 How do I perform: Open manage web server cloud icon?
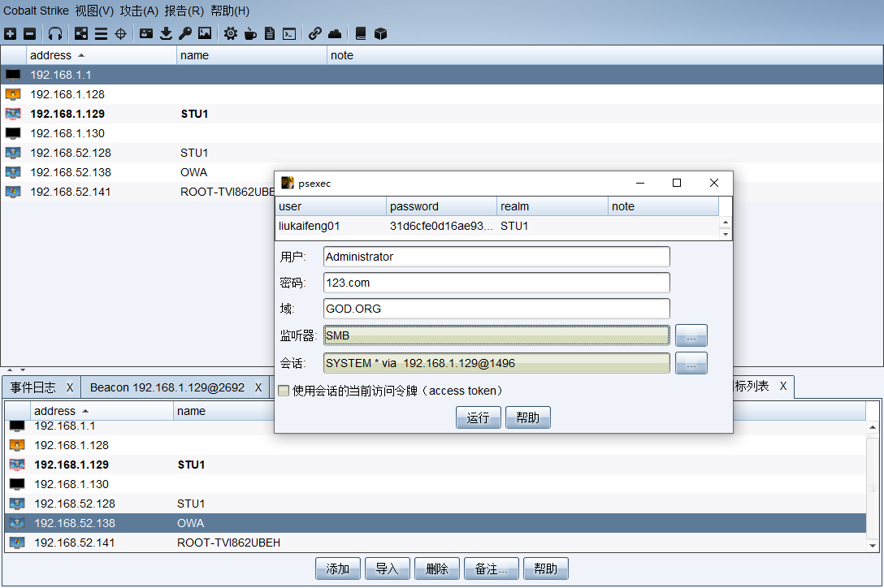click(335, 34)
